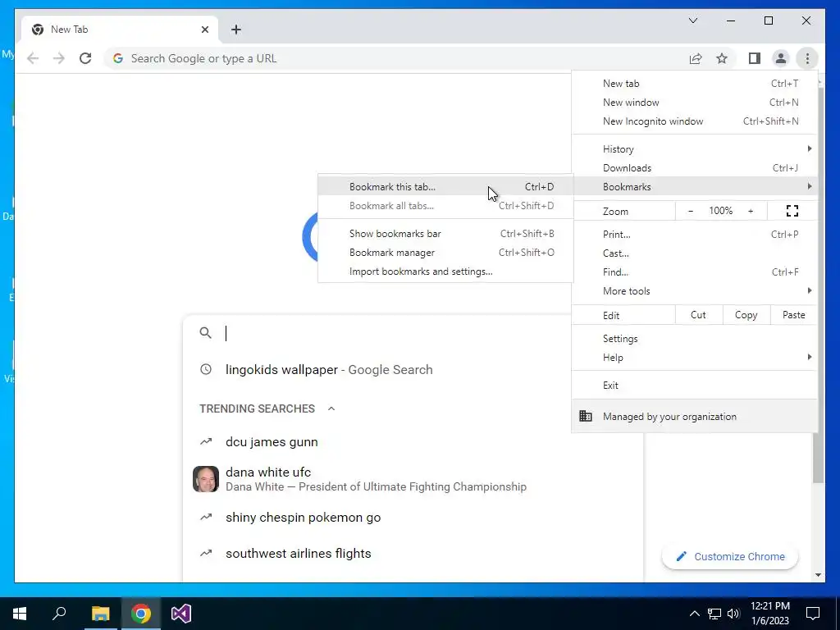This screenshot has width=840, height=630.
Task: Increase zoom with the plus button
Action: [751, 211]
